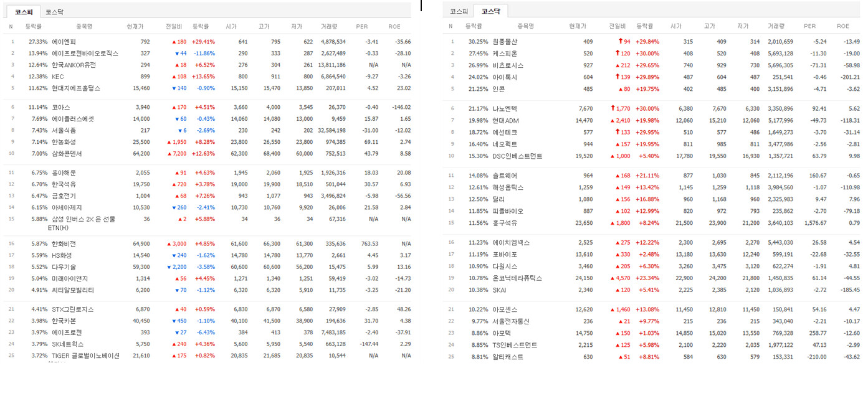
Task: Open the 한국ANKOR유전 stock link
Action: coord(74,65)
